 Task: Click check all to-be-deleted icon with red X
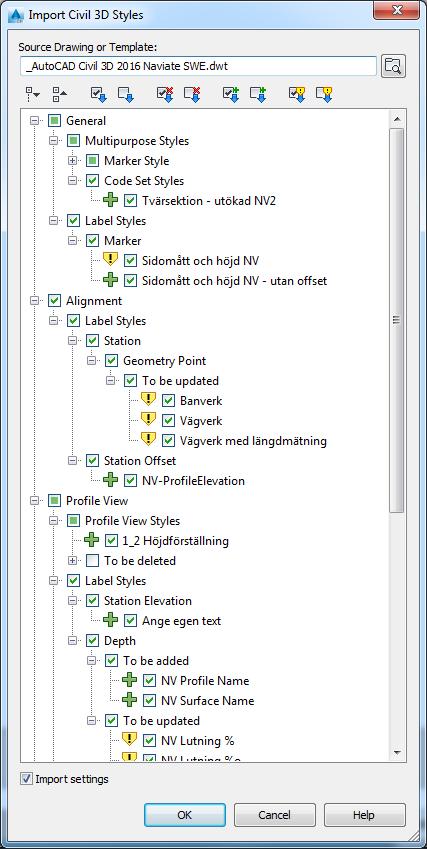point(165,94)
